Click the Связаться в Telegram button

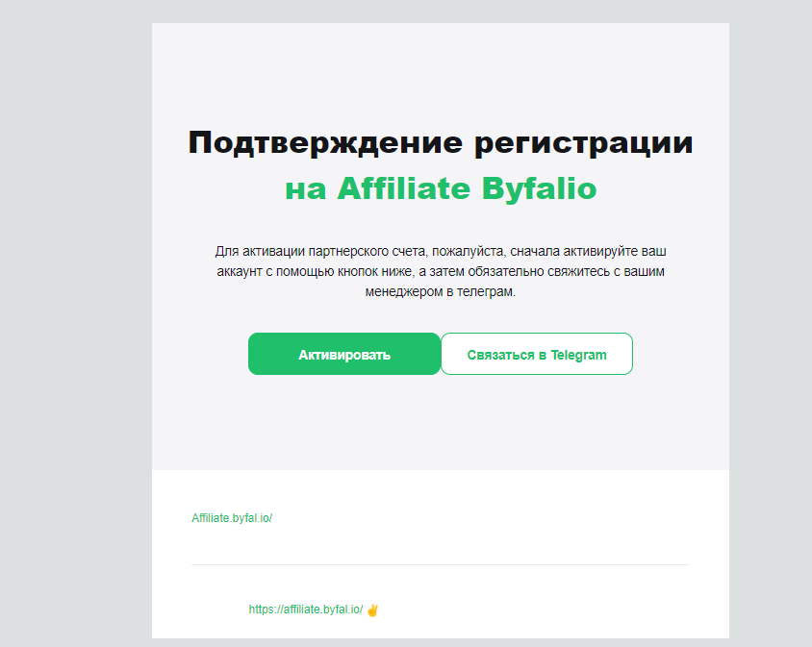click(x=537, y=354)
